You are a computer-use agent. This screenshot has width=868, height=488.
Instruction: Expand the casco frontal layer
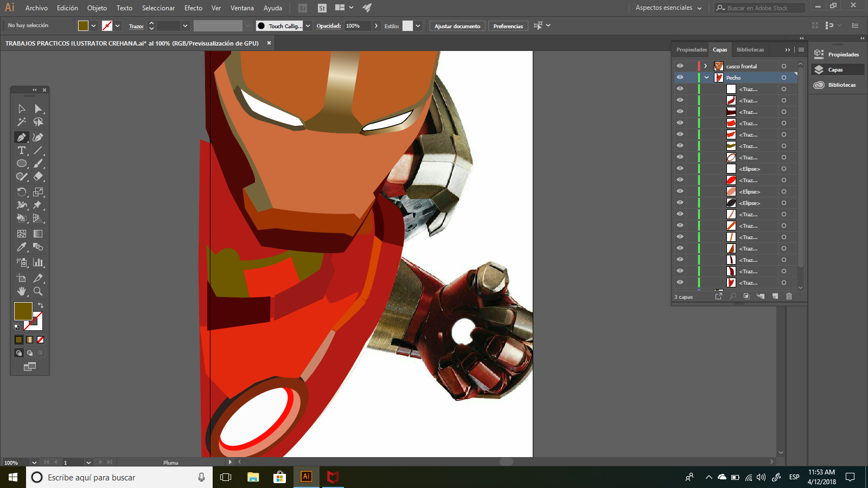click(705, 66)
